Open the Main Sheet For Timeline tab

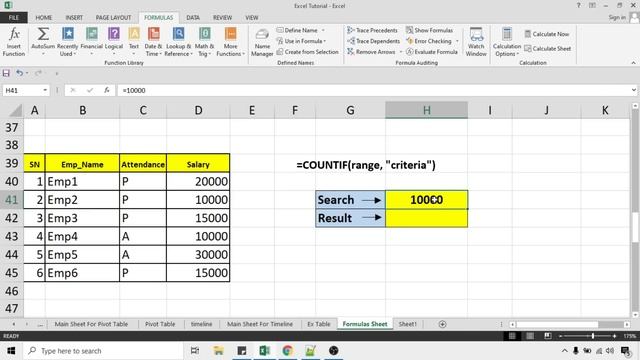coord(260,324)
